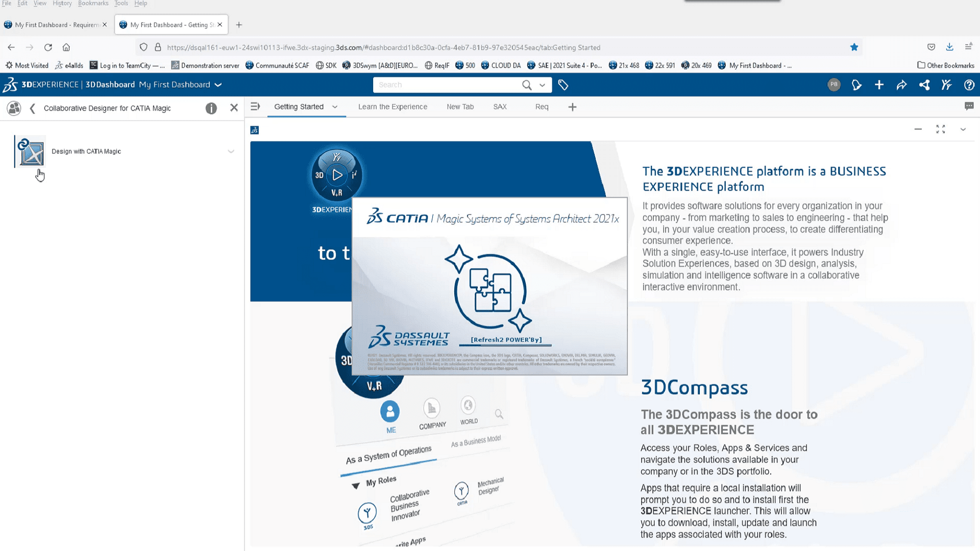
Task: Open the Pocket save icon in browser
Action: [x=931, y=47]
